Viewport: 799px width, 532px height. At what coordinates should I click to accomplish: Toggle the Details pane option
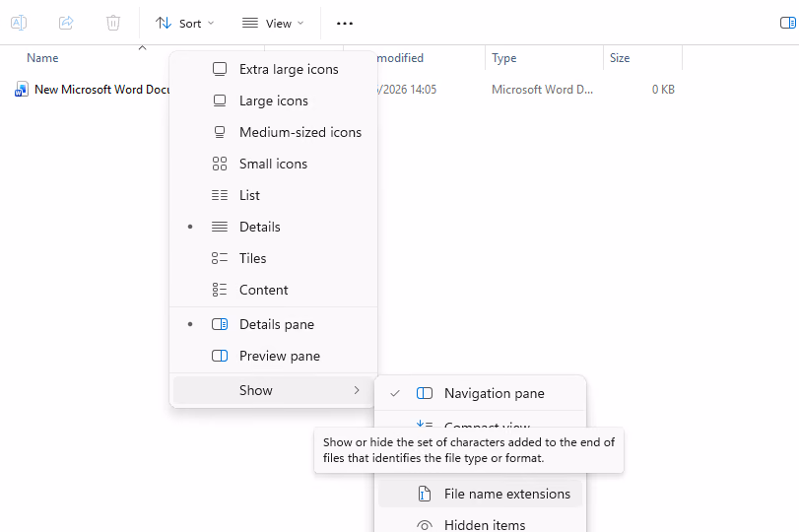273,324
